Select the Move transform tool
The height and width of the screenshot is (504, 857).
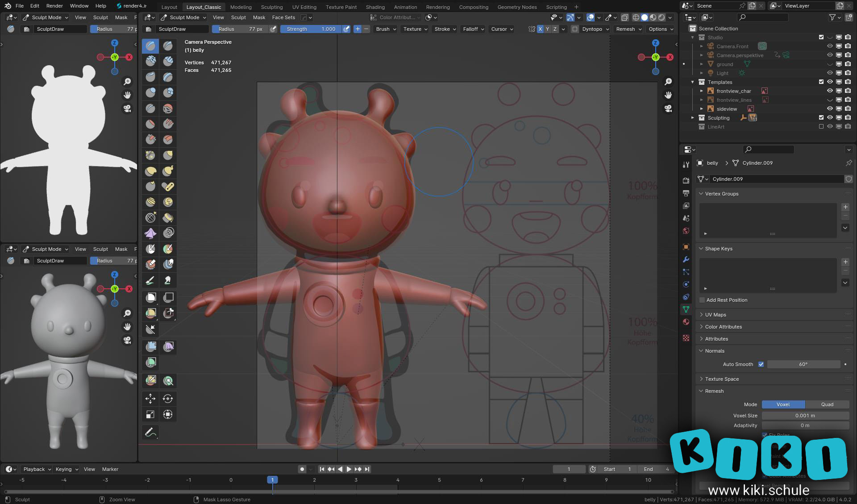pyautogui.click(x=150, y=399)
